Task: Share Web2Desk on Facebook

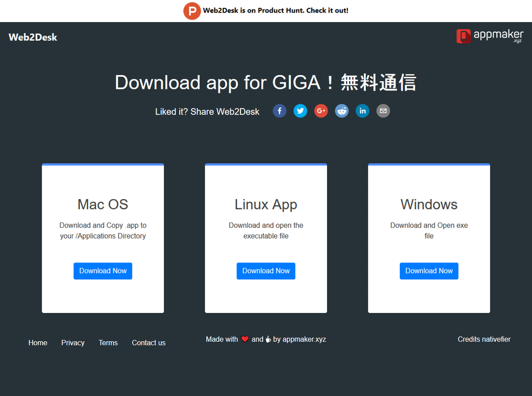Action: 279,111
